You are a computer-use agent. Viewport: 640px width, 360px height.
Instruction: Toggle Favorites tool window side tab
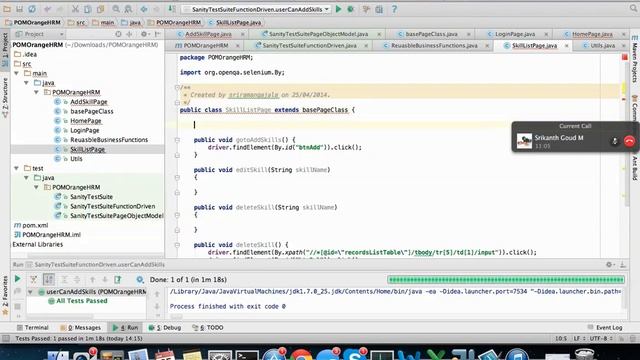(5, 295)
